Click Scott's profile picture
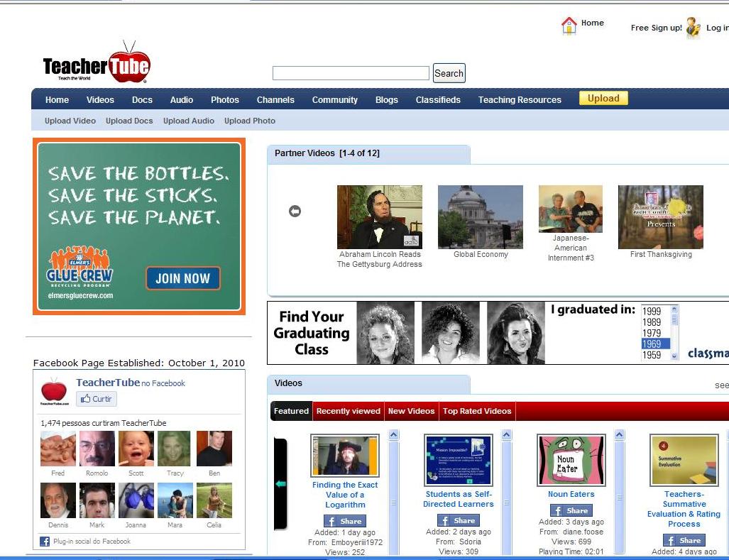 click(136, 449)
